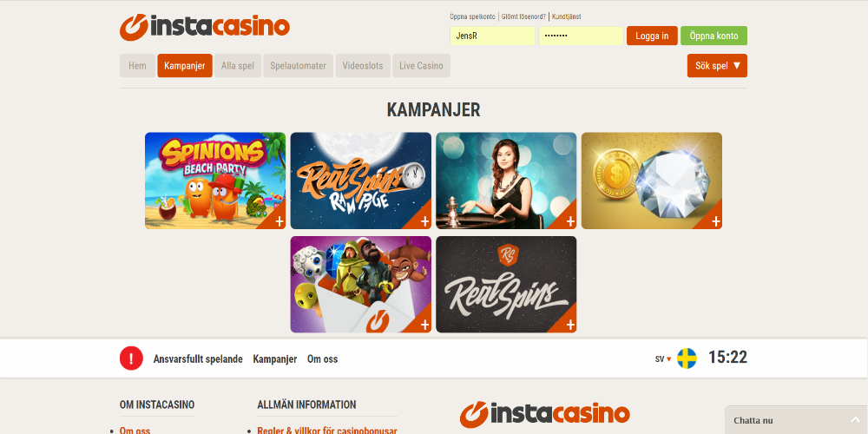Click the Swedish flag icon
Image resolution: width=868 pixels, height=434 pixels.
[x=687, y=358]
